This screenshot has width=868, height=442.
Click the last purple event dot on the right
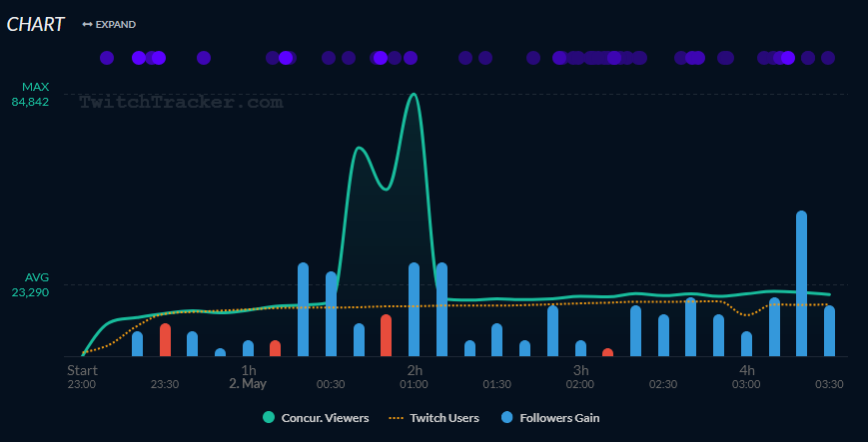tap(828, 58)
